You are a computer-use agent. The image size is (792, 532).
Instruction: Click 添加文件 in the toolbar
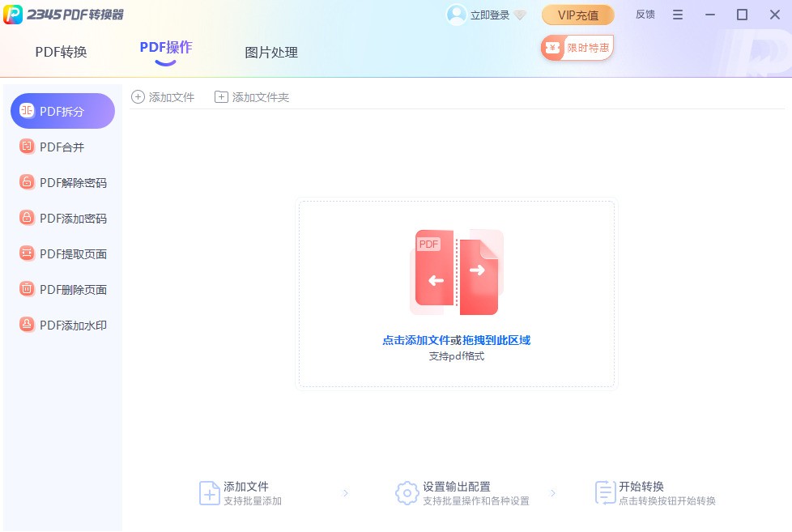tap(164, 96)
